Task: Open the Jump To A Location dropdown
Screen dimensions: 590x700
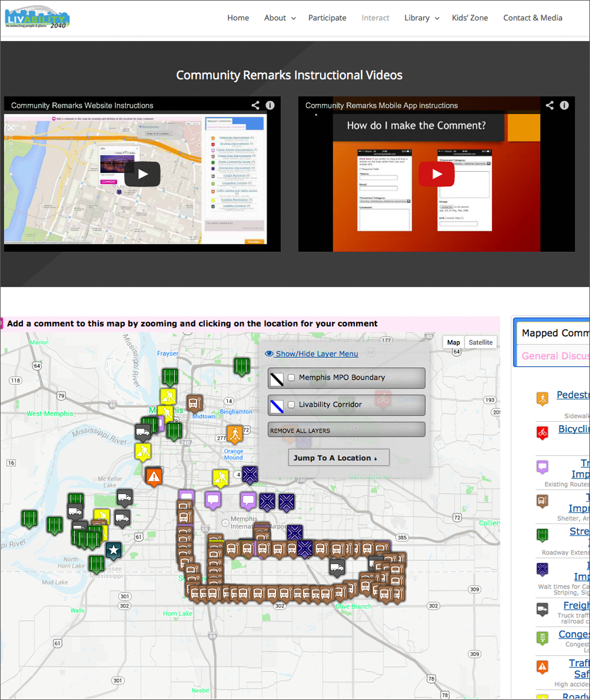Action: click(x=339, y=458)
